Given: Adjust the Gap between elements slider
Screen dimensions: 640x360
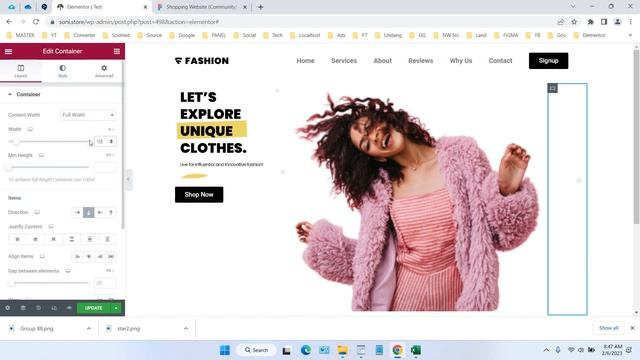Looking at the screenshot, I should click(x=12, y=283).
